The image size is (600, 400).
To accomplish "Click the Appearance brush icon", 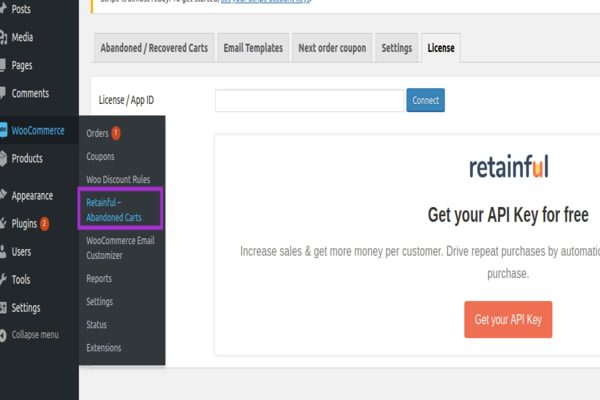I will pyautogui.click(x=3, y=195).
